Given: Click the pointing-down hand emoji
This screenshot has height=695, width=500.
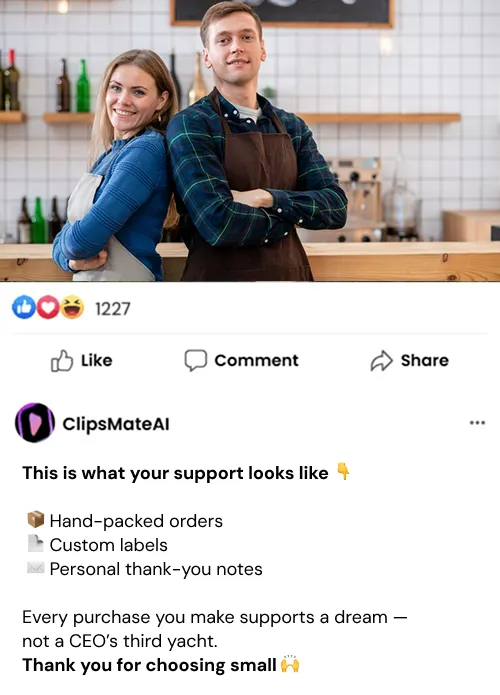Looking at the screenshot, I should point(343,471).
